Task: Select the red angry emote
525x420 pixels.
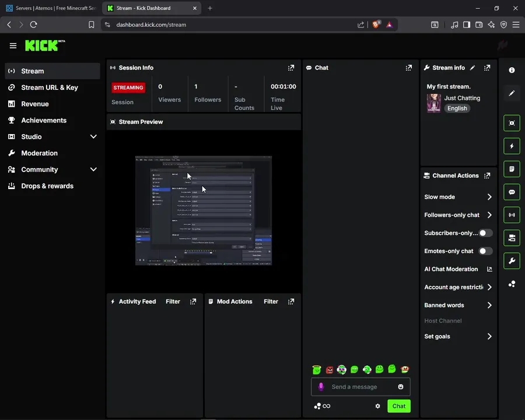Action: click(330, 370)
